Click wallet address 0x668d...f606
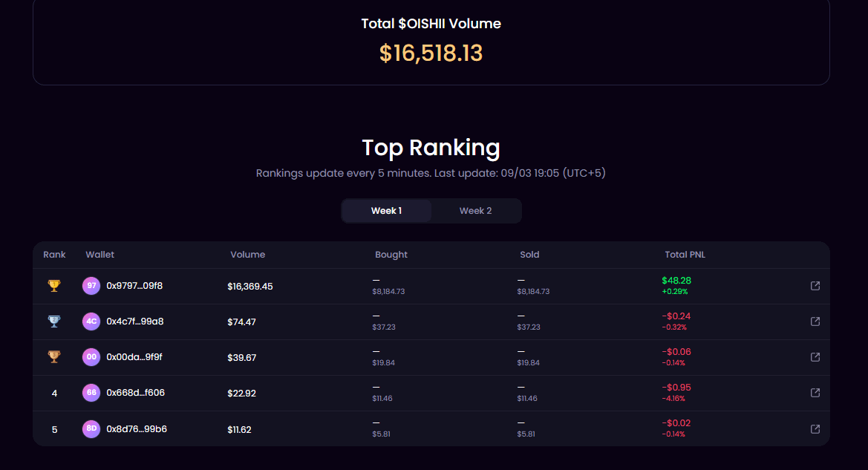 pos(136,393)
